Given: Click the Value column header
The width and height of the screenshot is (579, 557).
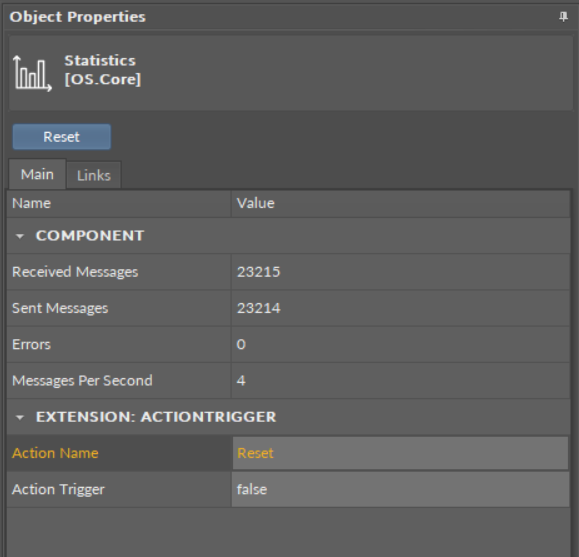Looking at the screenshot, I should coord(400,204).
